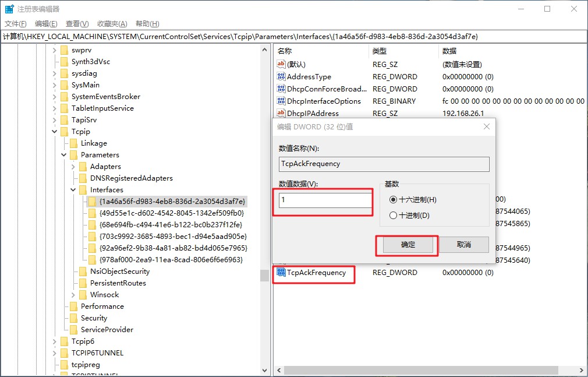
Task: Click the DhcpInterfaceOptions binary value icon
Action: coord(281,101)
